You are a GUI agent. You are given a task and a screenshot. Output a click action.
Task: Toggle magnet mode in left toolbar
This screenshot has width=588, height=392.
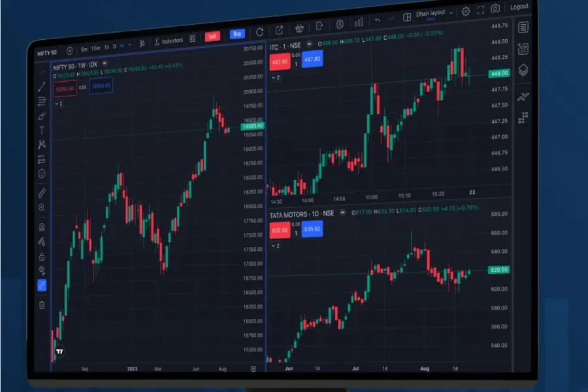pyautogui.click(x=42, y=227)
